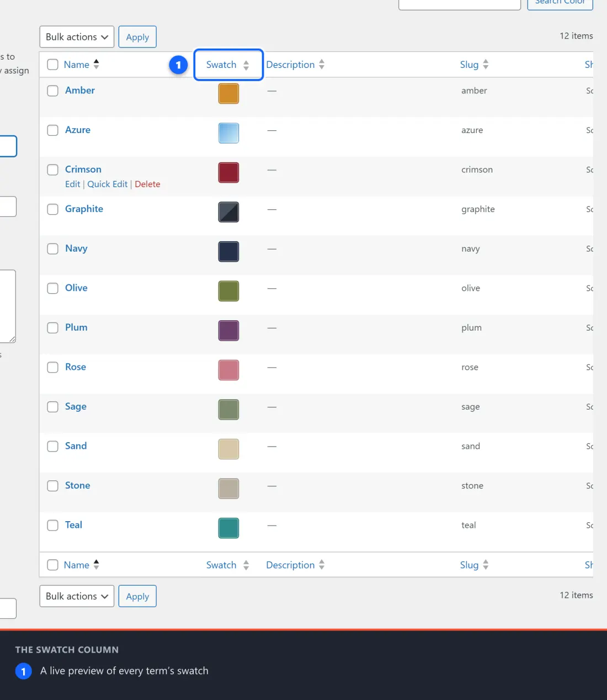Open the bottom Bulk actions dropdown
Screen dimensions: 607x700
[x=77, y=596]
